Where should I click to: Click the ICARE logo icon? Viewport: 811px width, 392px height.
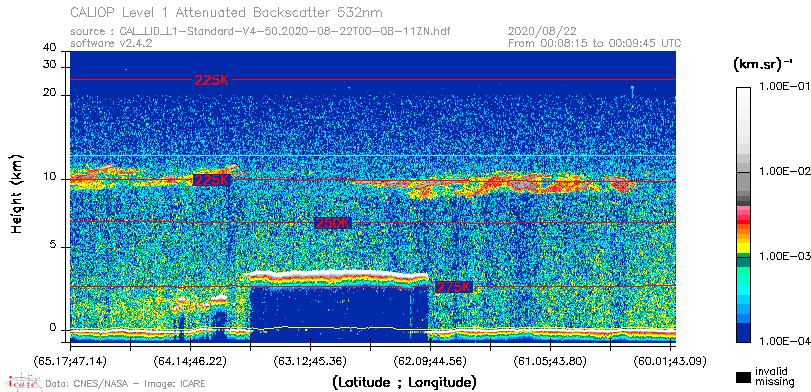[22, 382]
